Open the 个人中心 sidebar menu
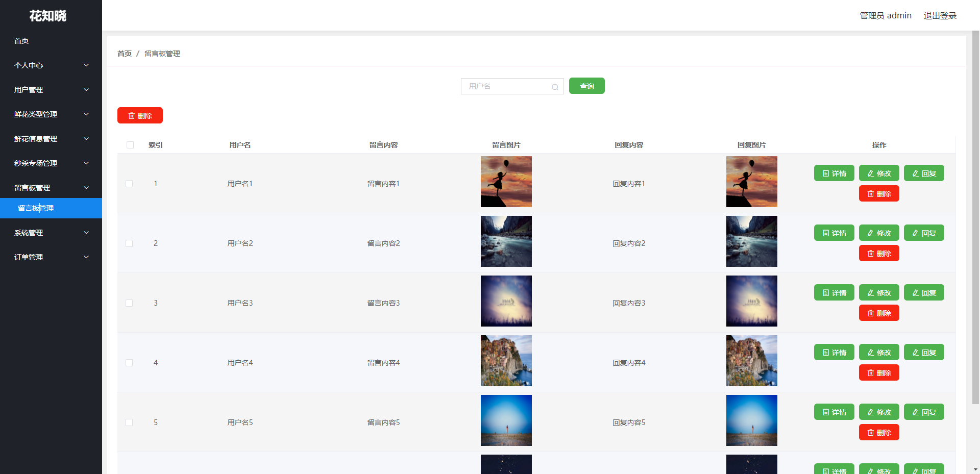Screen dimensions: 980x474 [x=51, y=65]
